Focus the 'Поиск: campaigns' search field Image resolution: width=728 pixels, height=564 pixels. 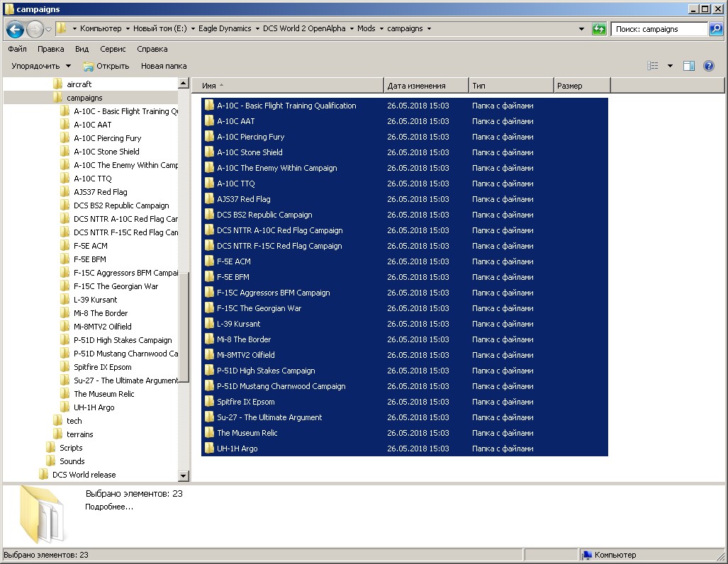click(659, 29)
